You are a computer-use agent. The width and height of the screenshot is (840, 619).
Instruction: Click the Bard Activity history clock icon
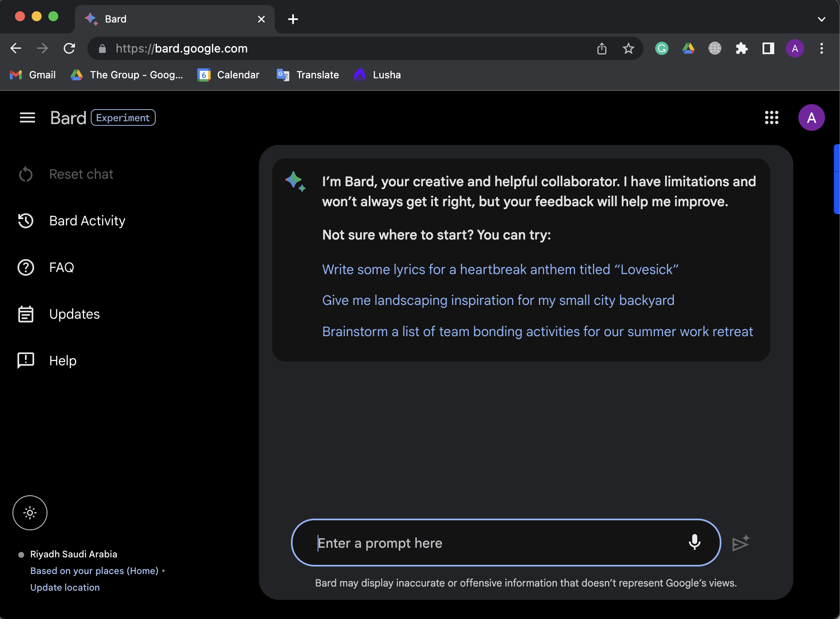[x=26, y=221]
